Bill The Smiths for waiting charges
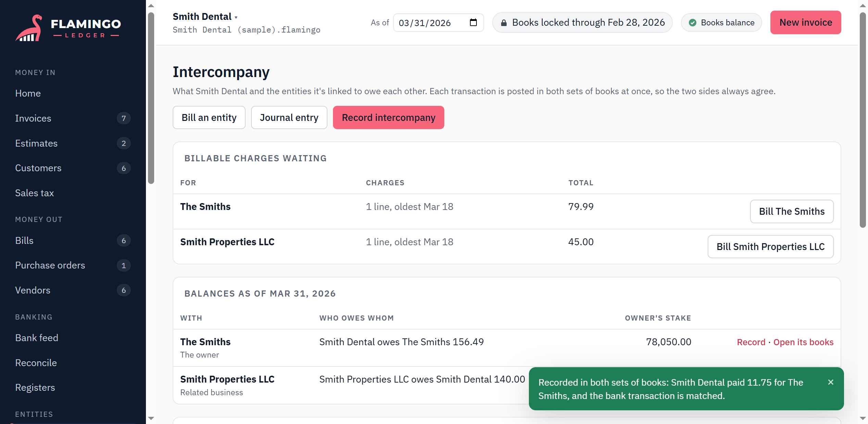Image resolution: width=868 pixels, height=424 pixels. [x=792, y=211]
